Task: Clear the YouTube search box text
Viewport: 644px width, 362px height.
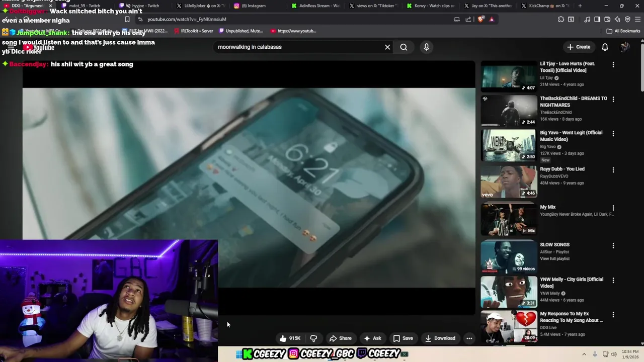Action: tap(387, 47)
